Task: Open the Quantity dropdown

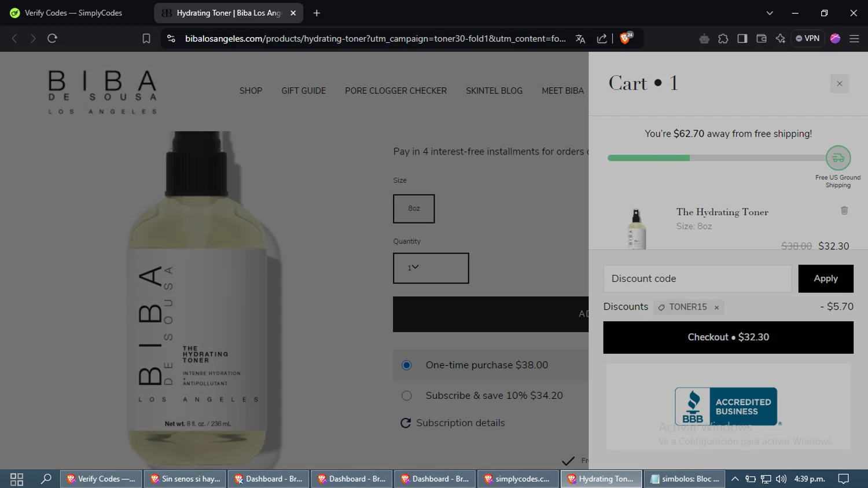Action: click(431, 268)
